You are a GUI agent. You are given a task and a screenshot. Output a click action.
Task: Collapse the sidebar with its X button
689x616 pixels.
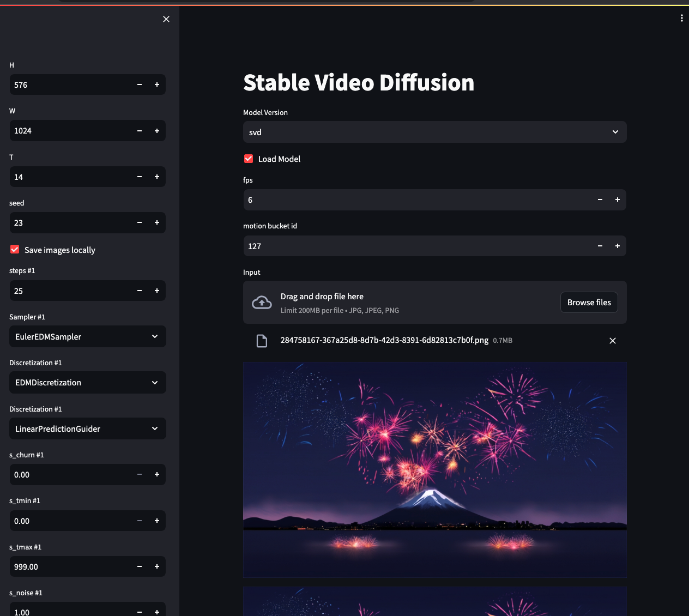pos(166,19)
